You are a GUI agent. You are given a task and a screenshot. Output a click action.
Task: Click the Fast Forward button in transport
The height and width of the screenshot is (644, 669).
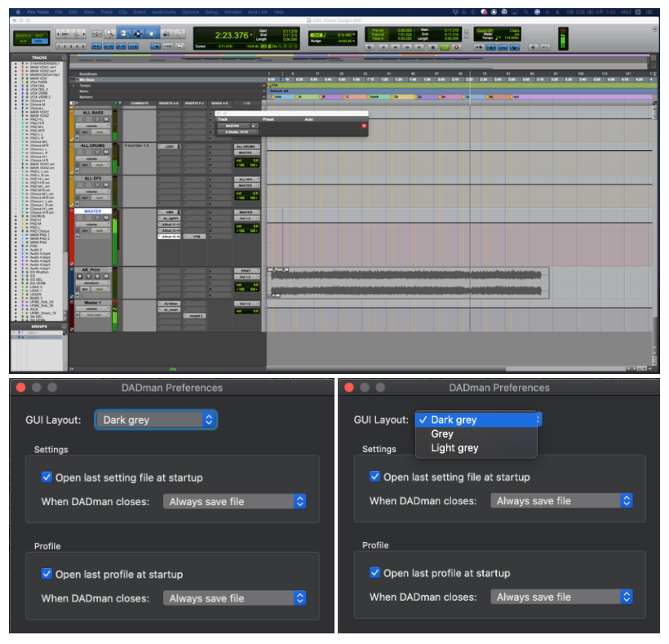(407, 47)
